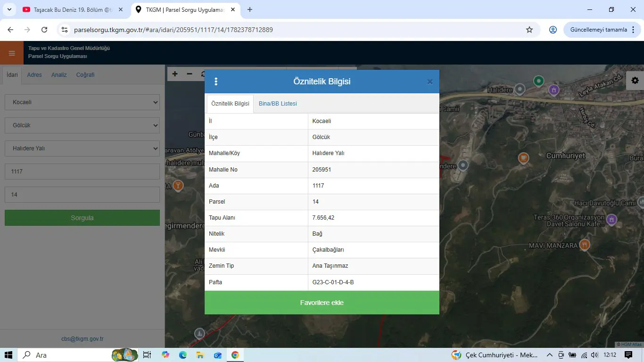Open map settings gear icon
Viewport: 644px width, 362px height.
(x=635, y=81)
